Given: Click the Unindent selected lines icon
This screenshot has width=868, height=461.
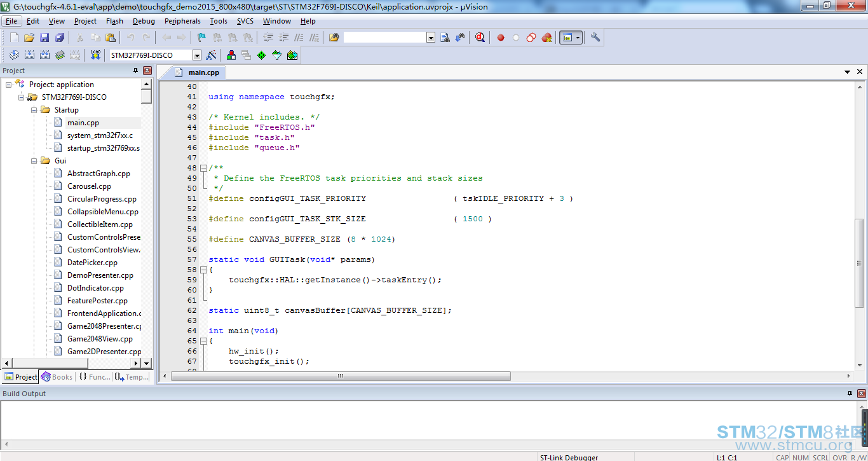Looking at the screenshot, I should click(283, 38).
